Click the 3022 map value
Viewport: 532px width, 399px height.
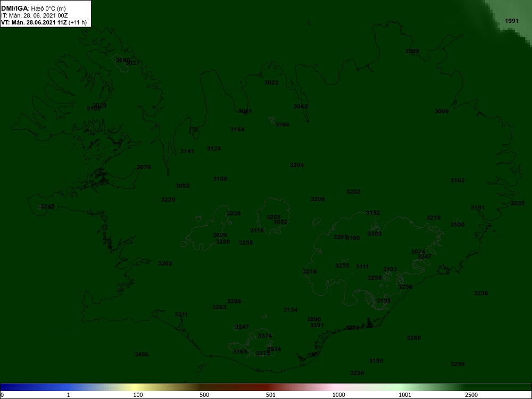coord(271,82)
